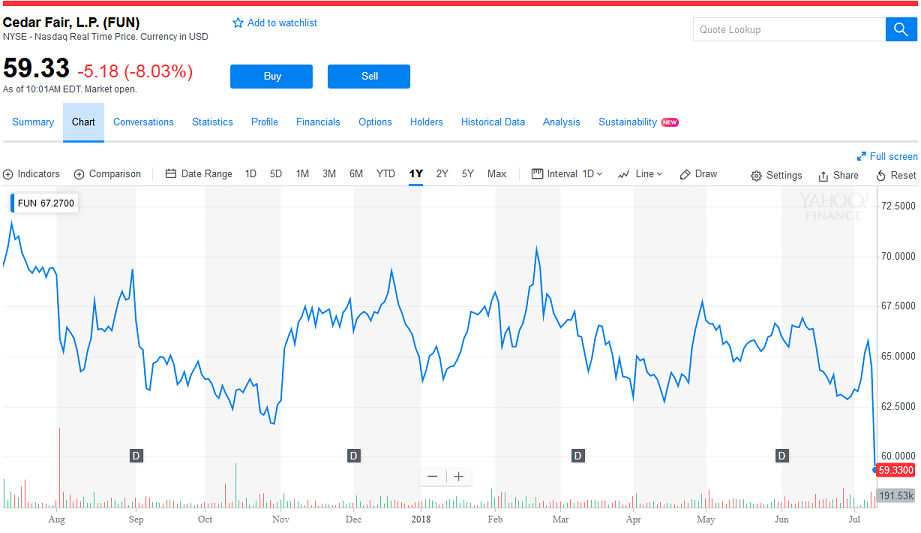
Task: Click the Share label
Action: click(x=846, y=175)
